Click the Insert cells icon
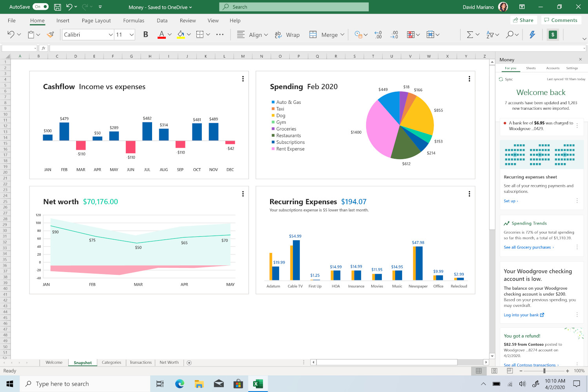Image resolution: width=588 pixels, height=392 pixels. coord(430,34)
